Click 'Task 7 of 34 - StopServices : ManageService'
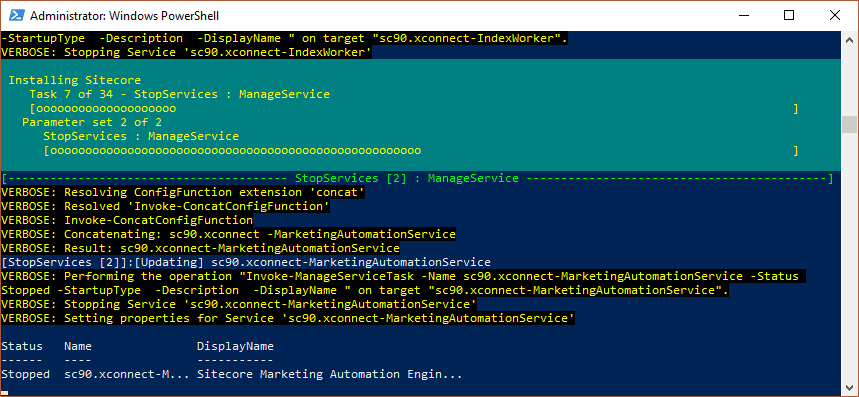Viewport: 859px width, 397px height. point(180,94)
